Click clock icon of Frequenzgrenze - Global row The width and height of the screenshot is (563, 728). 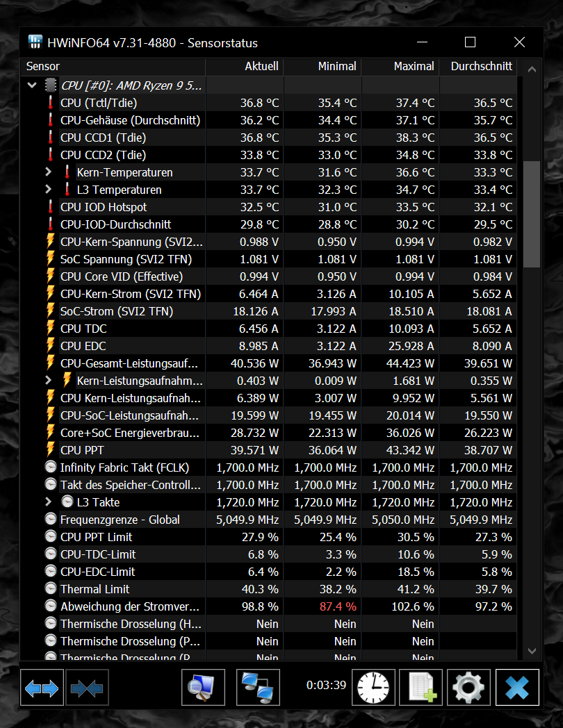51,519
